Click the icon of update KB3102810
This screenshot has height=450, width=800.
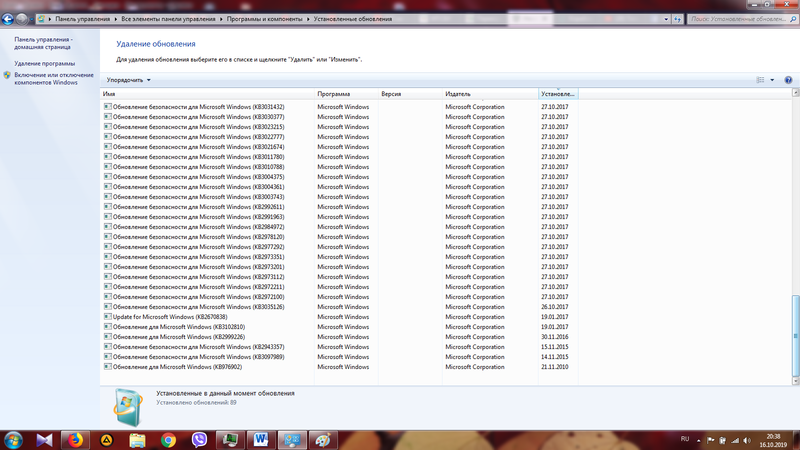click(108, 327)
